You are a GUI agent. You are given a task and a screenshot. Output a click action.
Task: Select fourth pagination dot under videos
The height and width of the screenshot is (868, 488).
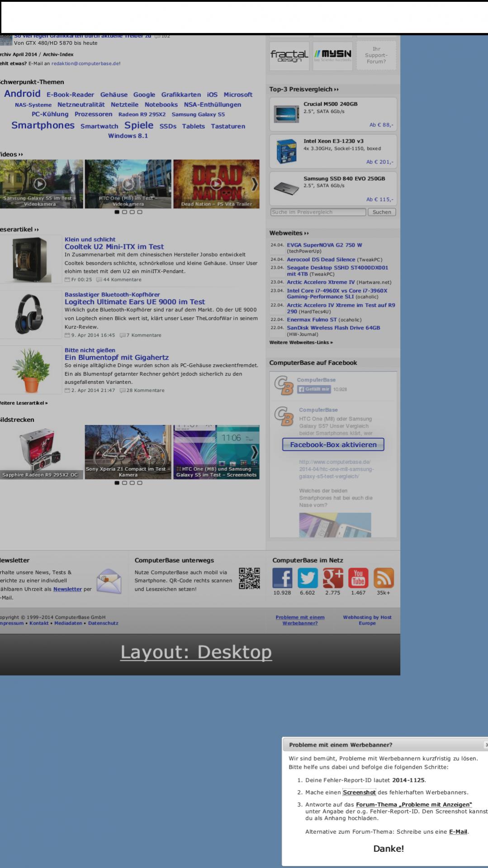click(x=140, y=212)
